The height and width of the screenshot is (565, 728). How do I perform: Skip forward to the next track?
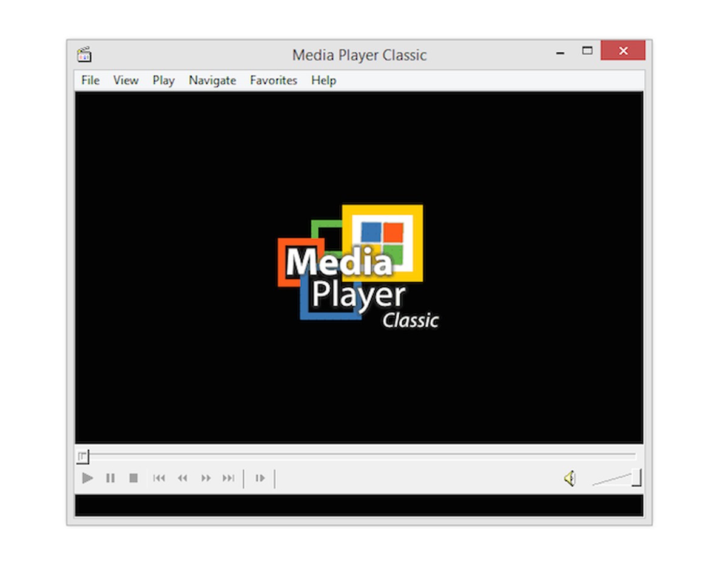[x=229, y=478]
